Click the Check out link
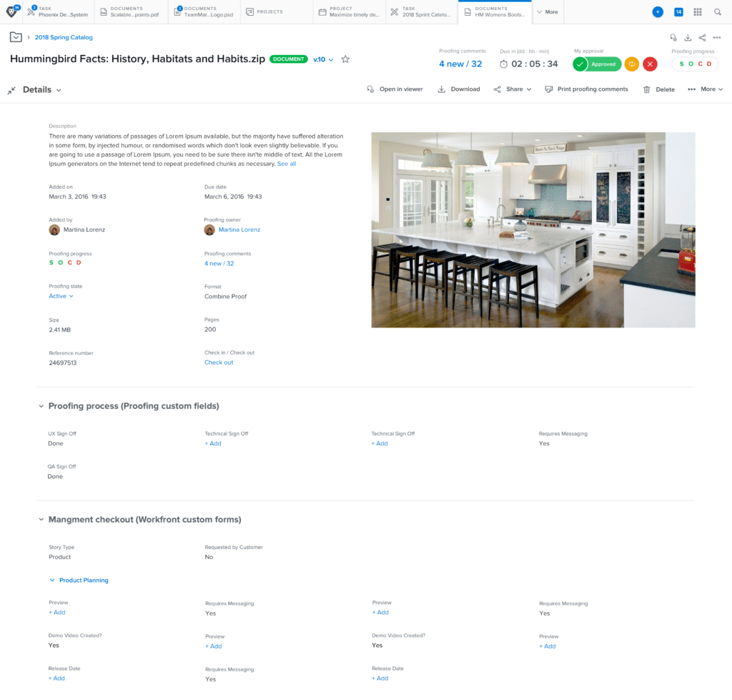The image size is (732, 700). pyautogui.click(x=219, y=363)
